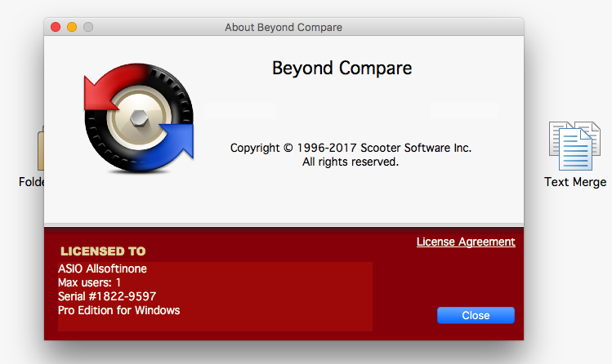Open the Text Merge session icon

tap(574, 145)
